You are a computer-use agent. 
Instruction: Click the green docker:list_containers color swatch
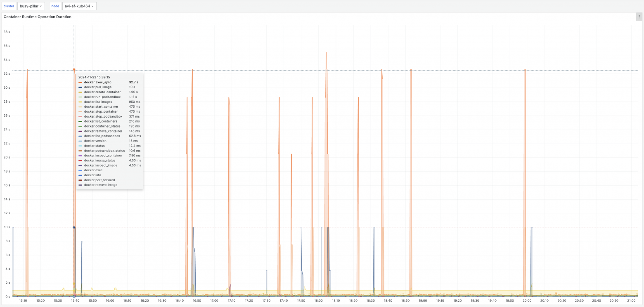click(80, 121)
